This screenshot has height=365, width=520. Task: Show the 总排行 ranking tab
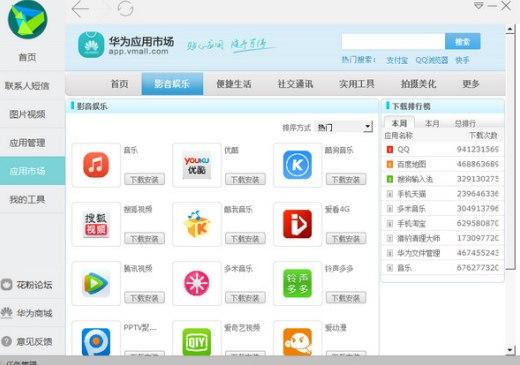(465, 124)
